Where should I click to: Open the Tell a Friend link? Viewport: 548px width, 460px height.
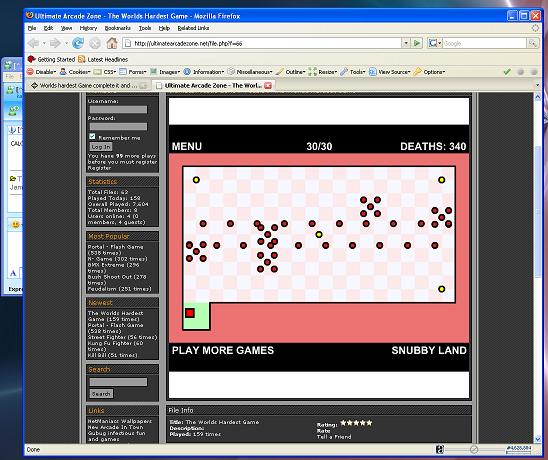tap(334, 437)
